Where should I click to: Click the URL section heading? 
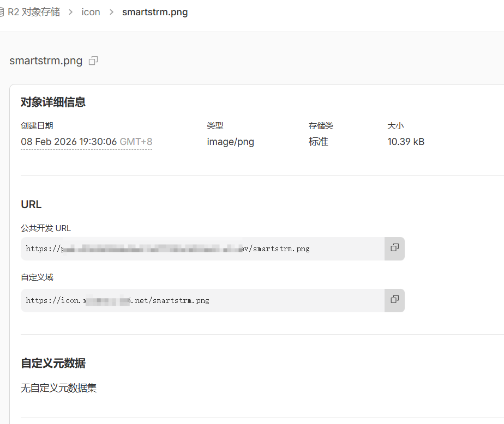point(31,204)
